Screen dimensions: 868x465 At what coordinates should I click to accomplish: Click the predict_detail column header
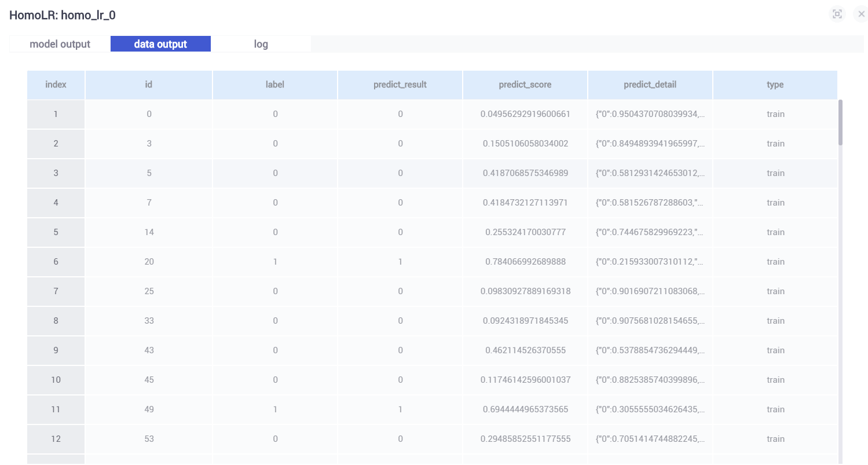(650, 85)
